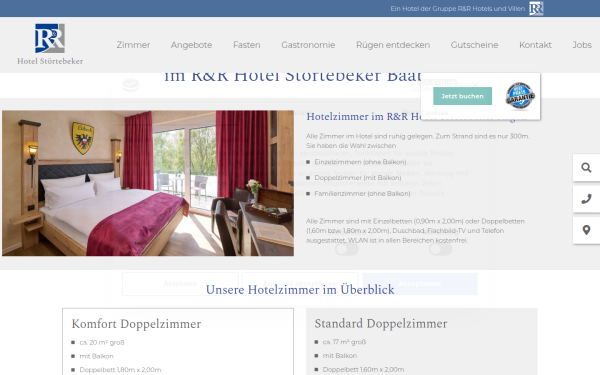Click the R&R group logo in top bar
This screenshot has height=375, width=600.
pos(536,8)
